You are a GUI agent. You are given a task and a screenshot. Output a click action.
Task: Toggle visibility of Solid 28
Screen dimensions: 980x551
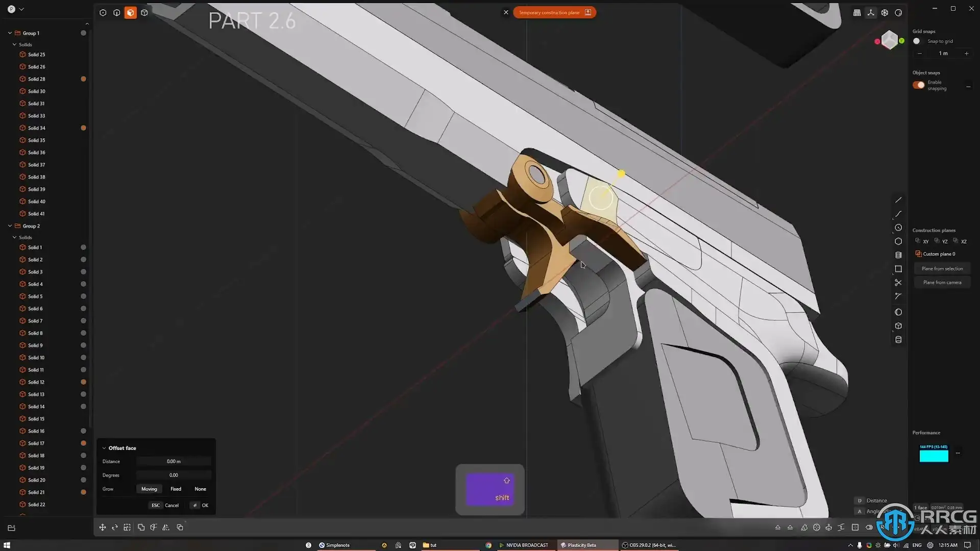point(83,79)
